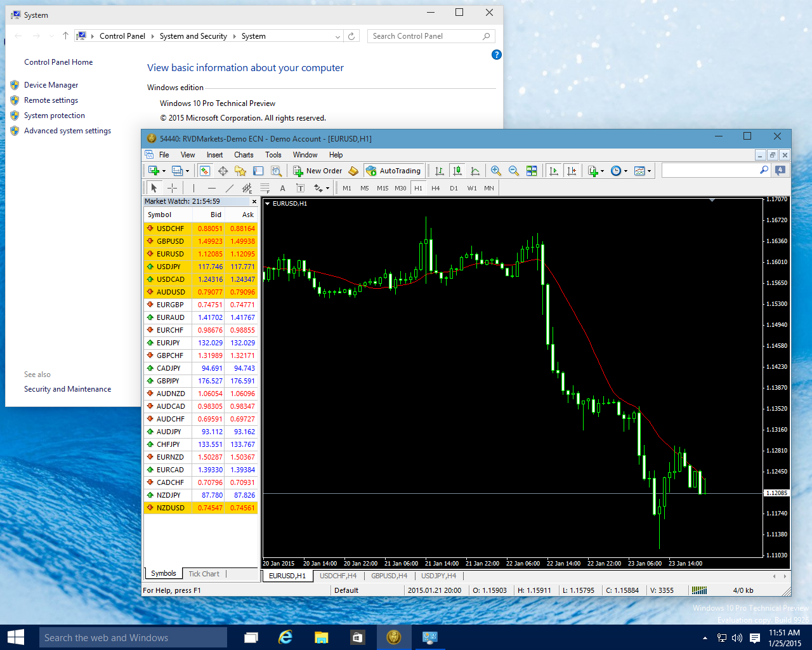Open the Data Window crosshair icon
Screen dimensions: 812x650
pos(223,171)
